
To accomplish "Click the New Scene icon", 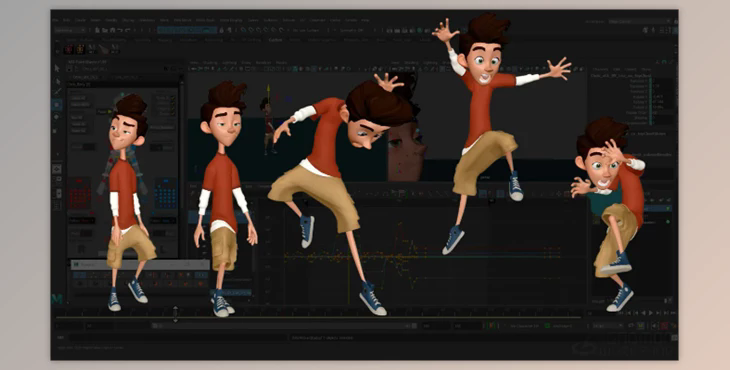I will pos(98,30).
